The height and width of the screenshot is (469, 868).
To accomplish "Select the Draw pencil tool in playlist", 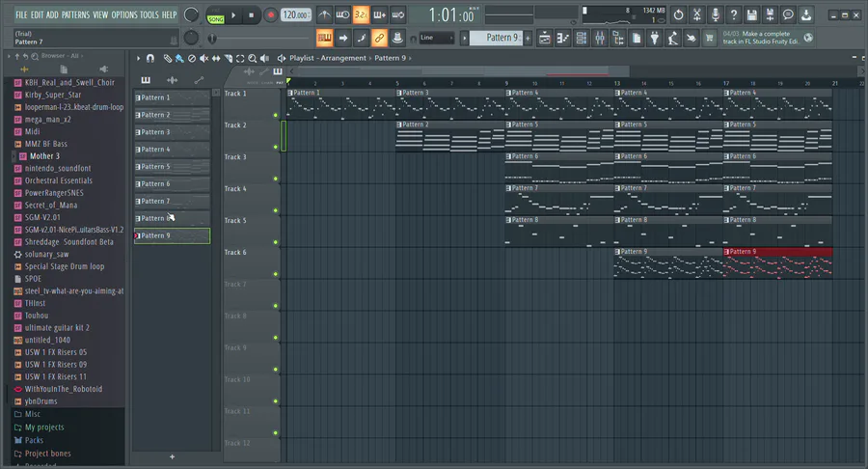I will tap(167, 58).
